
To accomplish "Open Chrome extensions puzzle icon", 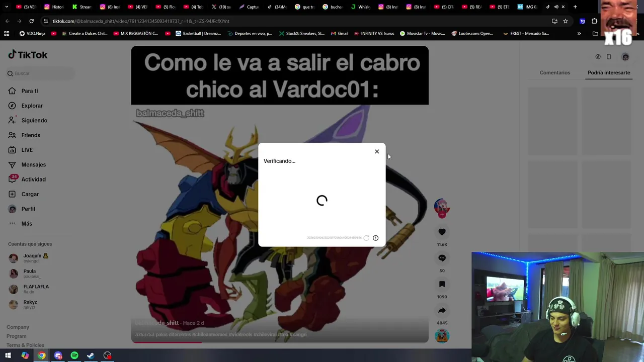I will pos(595,21).
